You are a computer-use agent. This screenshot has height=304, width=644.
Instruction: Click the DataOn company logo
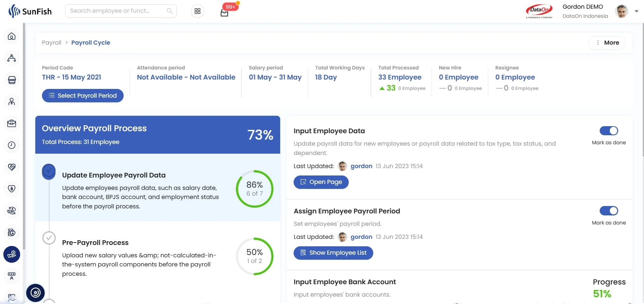[539, 11]
